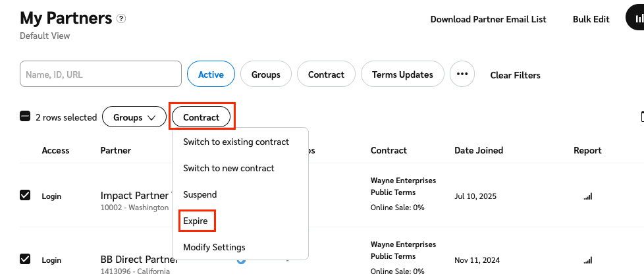The height and width of the screenshot is (278, 644).
Task: Click the Groups bulk-action chevron arrow
Action: point(152,117)
